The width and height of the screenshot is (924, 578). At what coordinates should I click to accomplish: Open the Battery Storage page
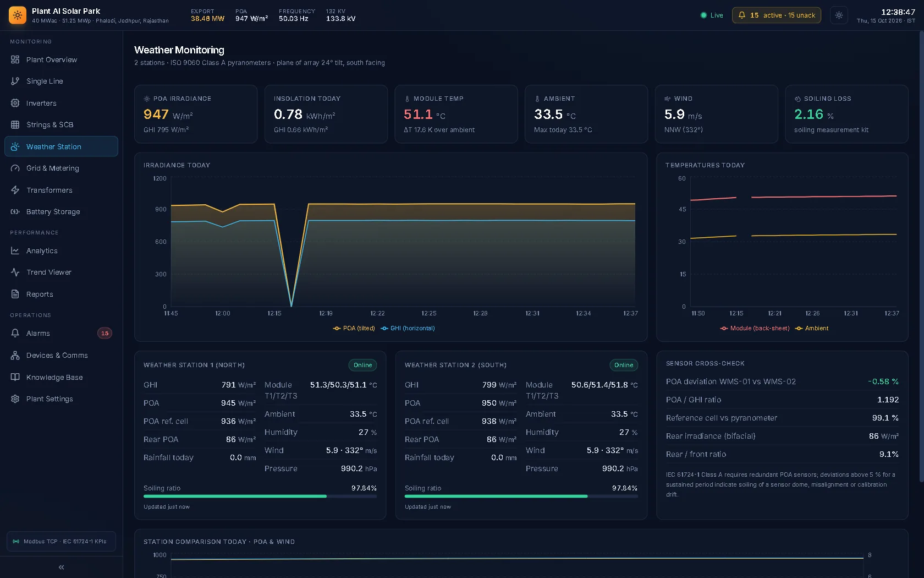61,212
